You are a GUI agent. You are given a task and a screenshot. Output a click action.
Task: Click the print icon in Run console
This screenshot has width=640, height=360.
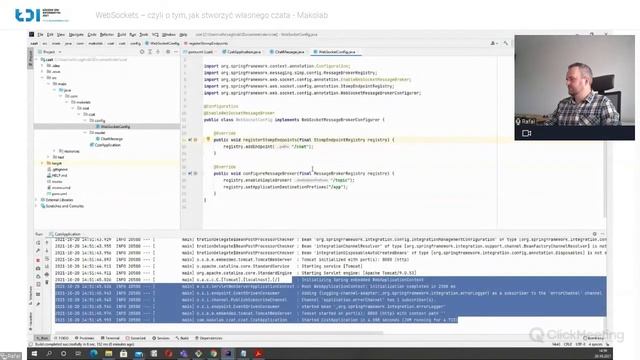[x=47, y=275]
